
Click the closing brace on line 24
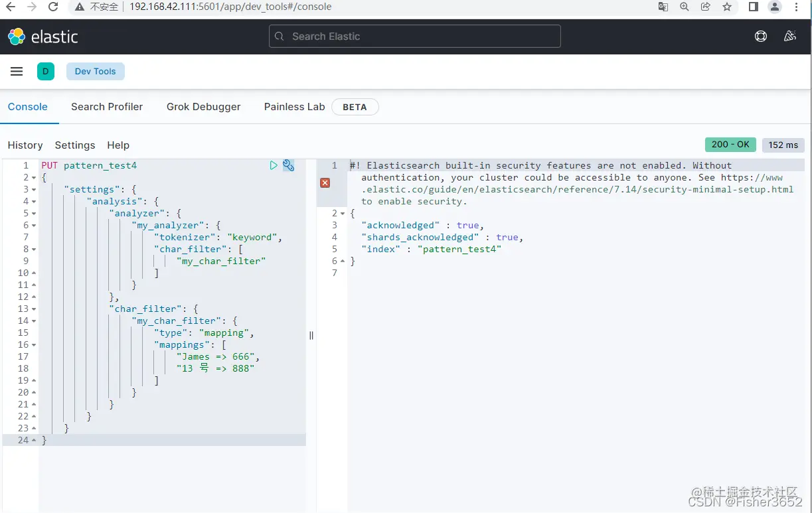(x=44, y=441)
